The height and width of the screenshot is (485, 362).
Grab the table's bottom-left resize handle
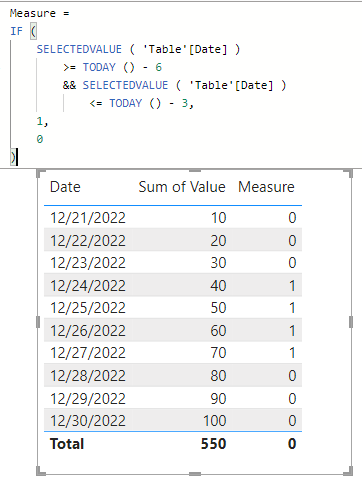pos(40,472)
